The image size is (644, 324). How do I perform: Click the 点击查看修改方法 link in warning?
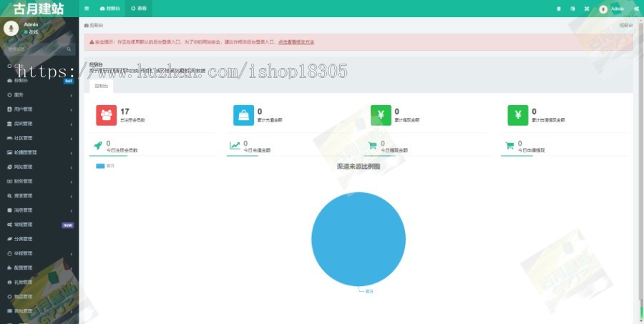coord(296,42)
